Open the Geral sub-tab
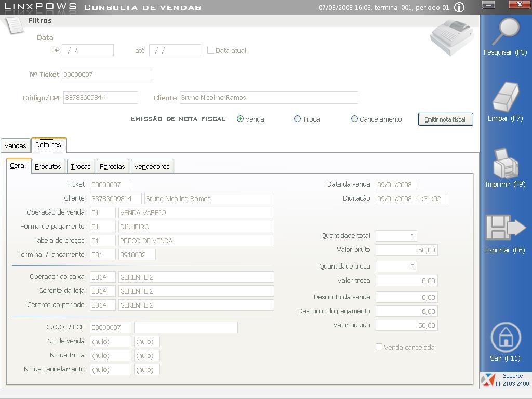 (x=18, y=166)
